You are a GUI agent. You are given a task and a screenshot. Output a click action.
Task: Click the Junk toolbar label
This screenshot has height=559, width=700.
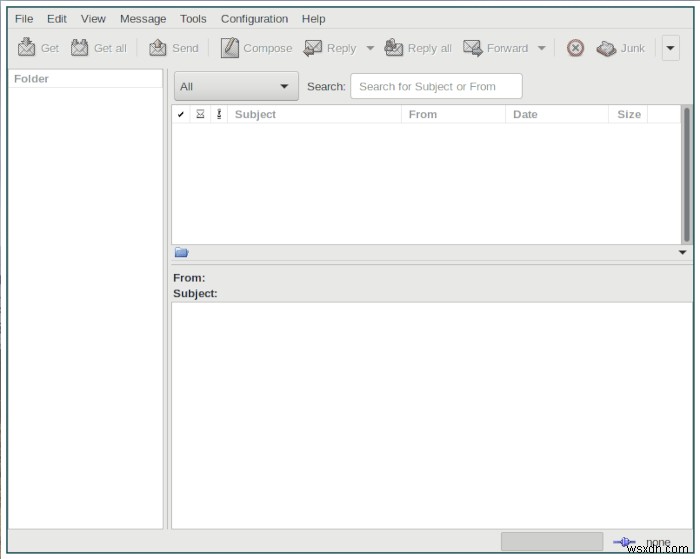point(633,48)
